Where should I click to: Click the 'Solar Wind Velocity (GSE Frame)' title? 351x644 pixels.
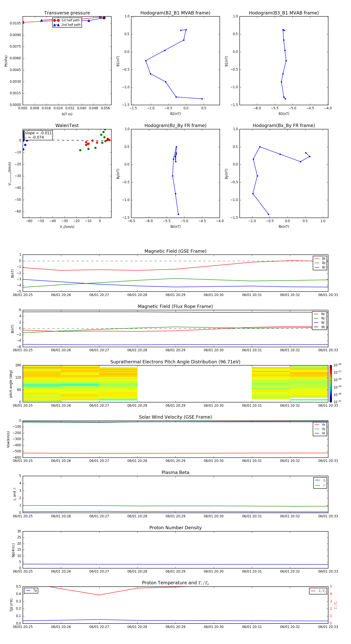(x=175, y=417)
